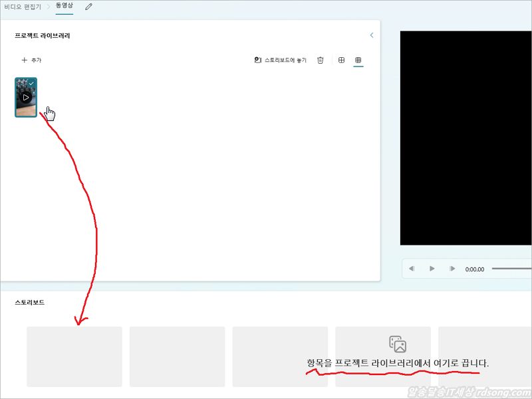532x399 pixels.
Task: Toggle the checkmark on the video thumbnail
Action: (x=31, y=83)
